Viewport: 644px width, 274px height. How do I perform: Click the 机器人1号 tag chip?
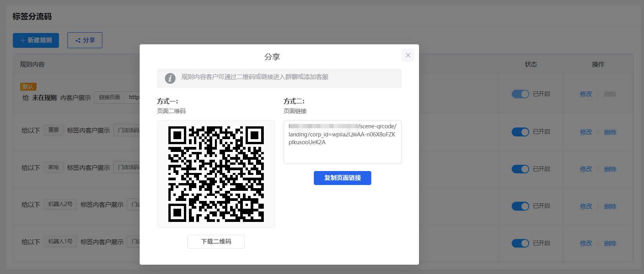coord(60,241)
